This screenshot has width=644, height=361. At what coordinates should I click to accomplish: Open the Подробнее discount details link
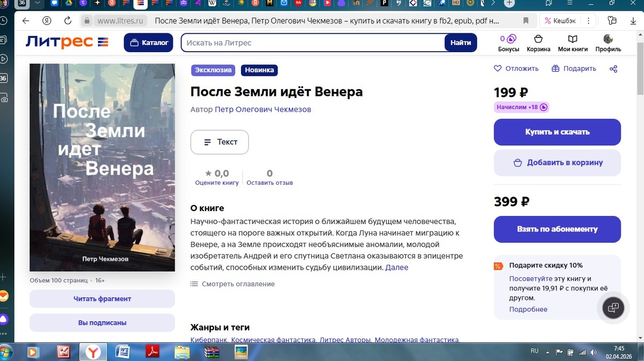[x=528, y=309]
